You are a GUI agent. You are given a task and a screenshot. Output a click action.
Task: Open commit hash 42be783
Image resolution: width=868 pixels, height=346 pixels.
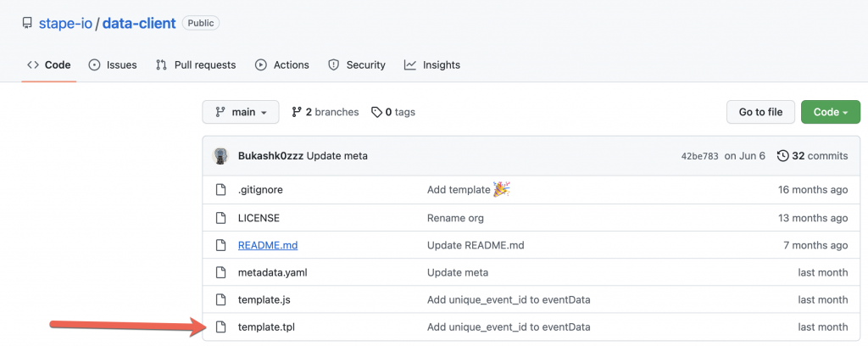pyautogui.click(x=699, y=156)
